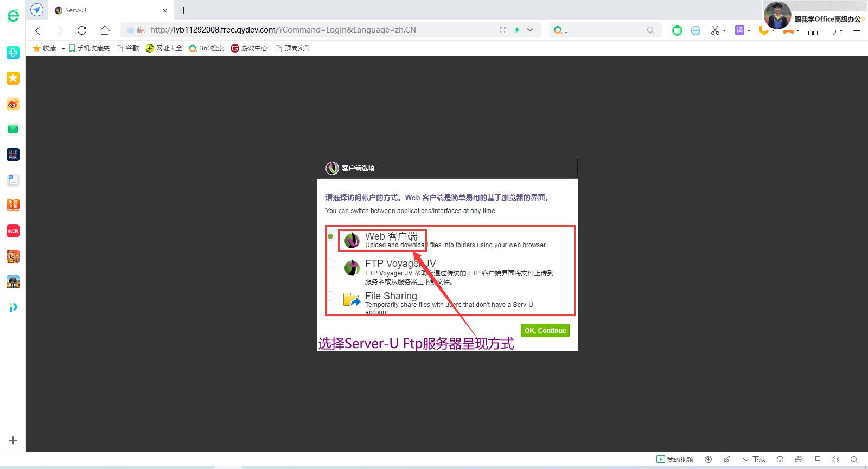868x469 pixels.
Task: Open the dark blue 问政 sidebar icon
Action: (x=13, y=155)
